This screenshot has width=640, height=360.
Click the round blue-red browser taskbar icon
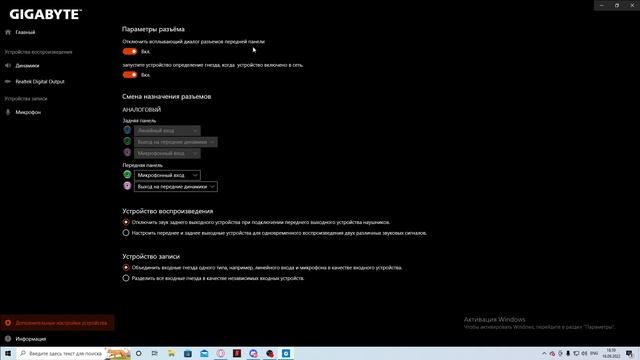tap(253, 353)
